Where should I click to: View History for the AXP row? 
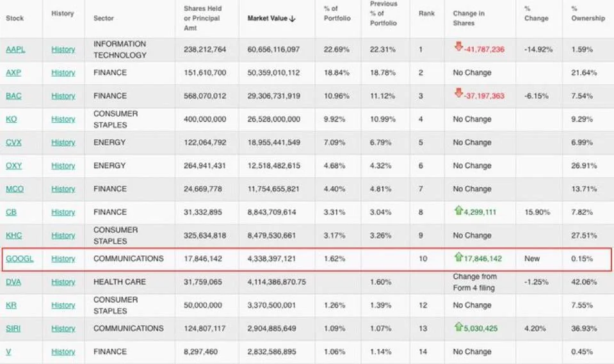63,73
